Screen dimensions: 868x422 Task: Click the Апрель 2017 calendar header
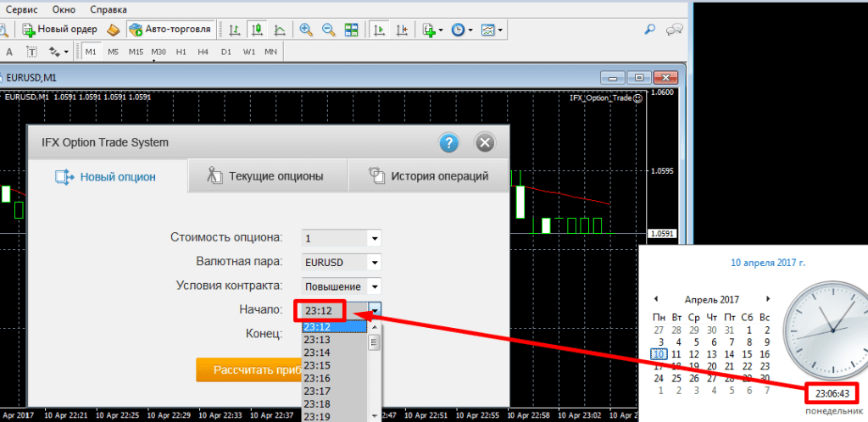pyautogui.click(x=712, y=300)
